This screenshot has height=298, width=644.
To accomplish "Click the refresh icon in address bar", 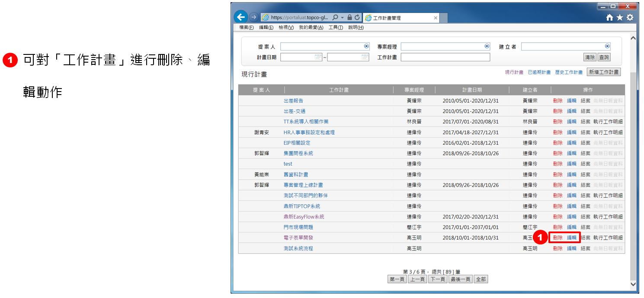I will pos(357,18).
